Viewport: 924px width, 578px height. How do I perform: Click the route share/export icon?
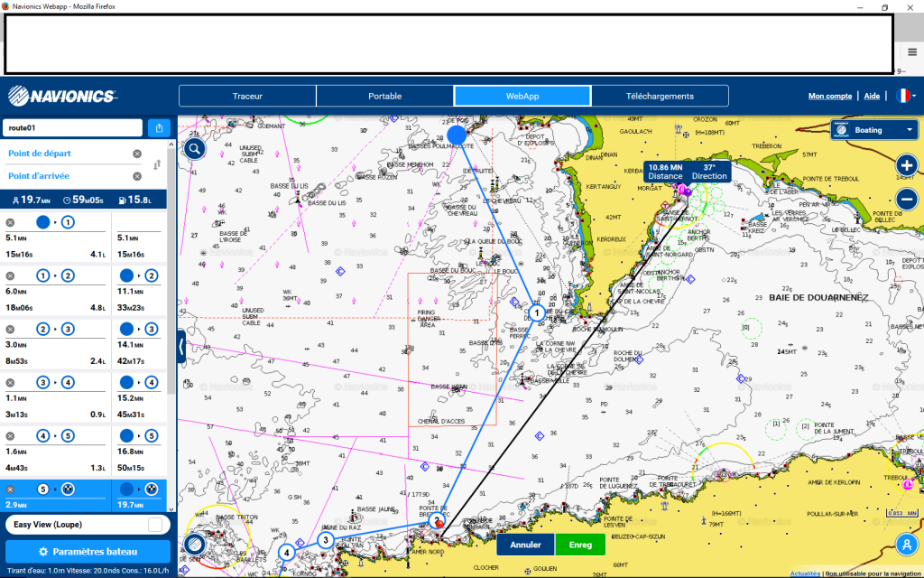pos(159,128)
